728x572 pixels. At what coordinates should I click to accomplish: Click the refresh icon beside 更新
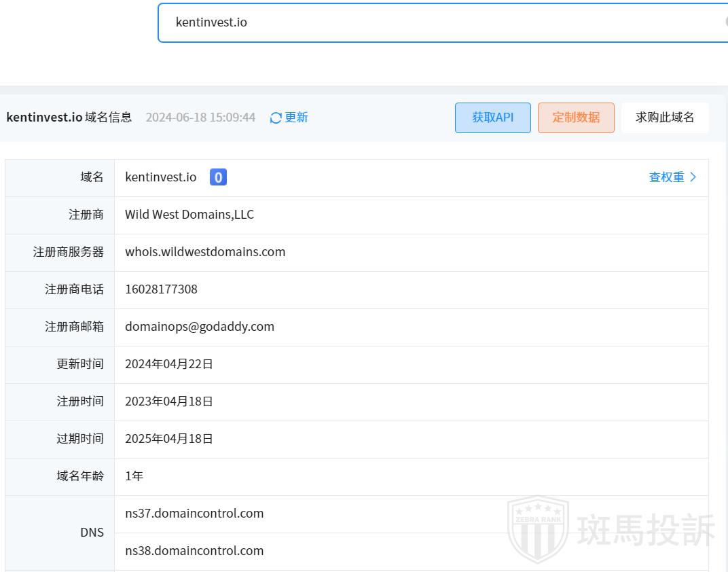tap(276, 118)
